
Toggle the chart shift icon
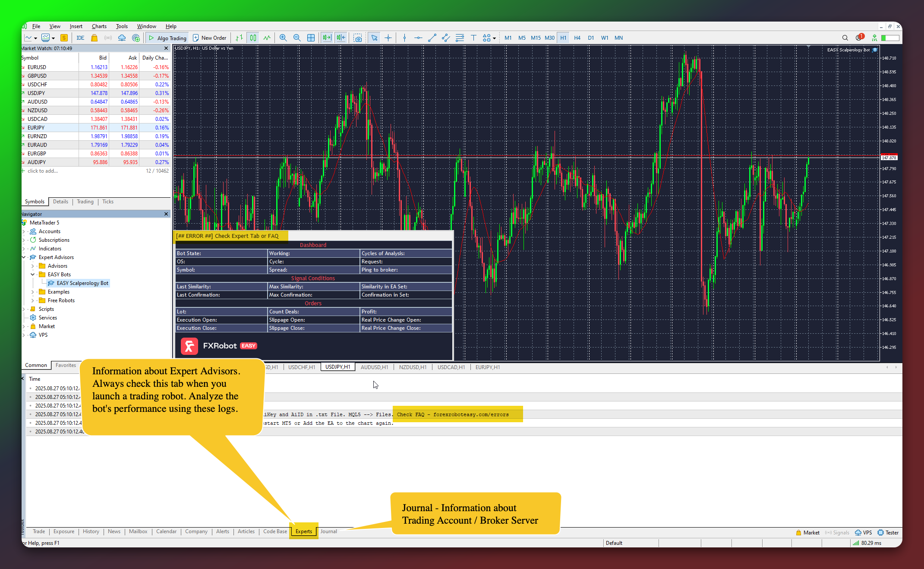point(341,38)
